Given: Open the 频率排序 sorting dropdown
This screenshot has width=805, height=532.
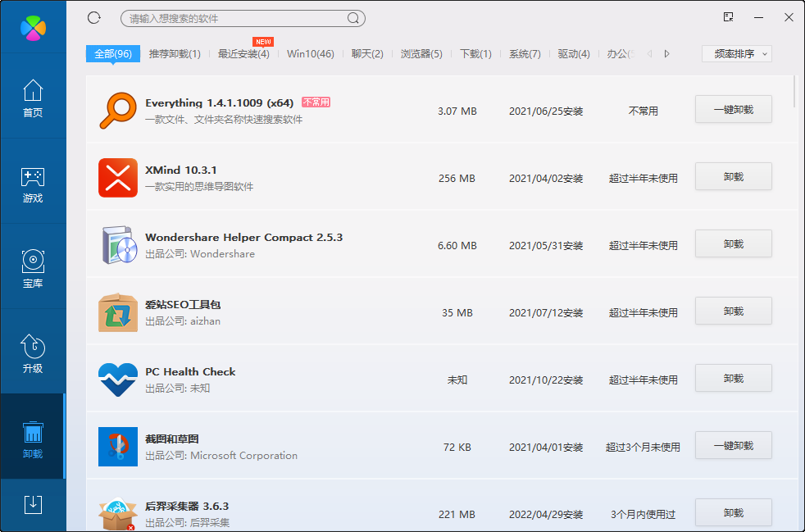Looking at the screenshot, I should 735,52.
